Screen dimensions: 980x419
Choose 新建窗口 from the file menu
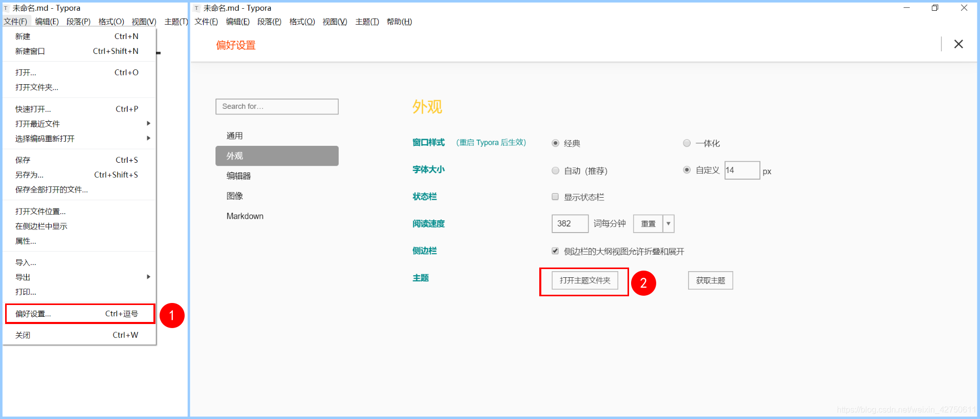[79, 51]
